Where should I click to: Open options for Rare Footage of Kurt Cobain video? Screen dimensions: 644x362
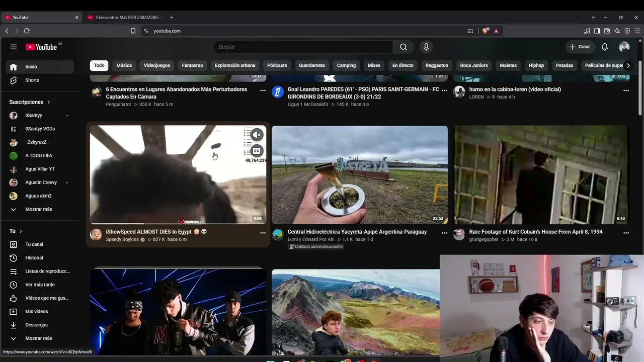pos(626,233)
